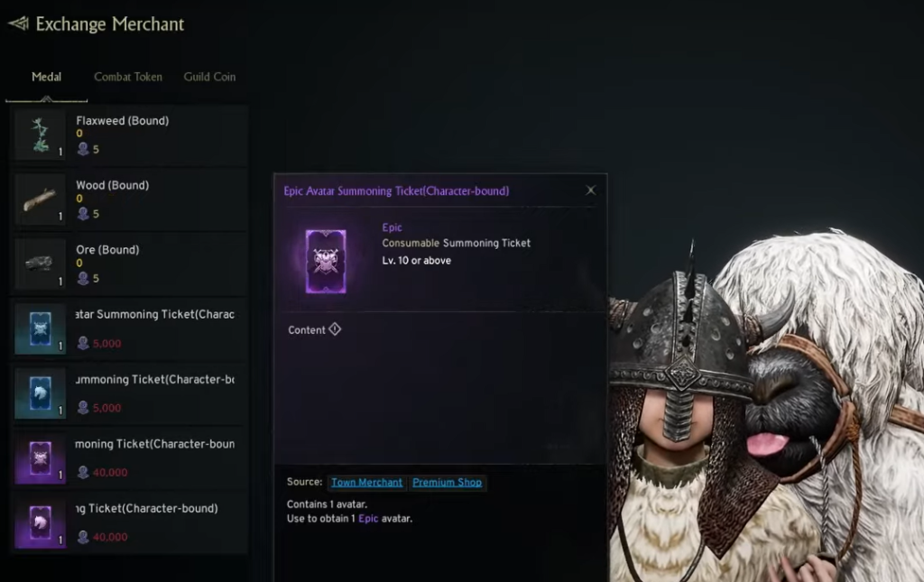The width and height of the screenshot is (924, 582).
Task: Click the Exchange Merchant title text
Action: click(109, 24)
